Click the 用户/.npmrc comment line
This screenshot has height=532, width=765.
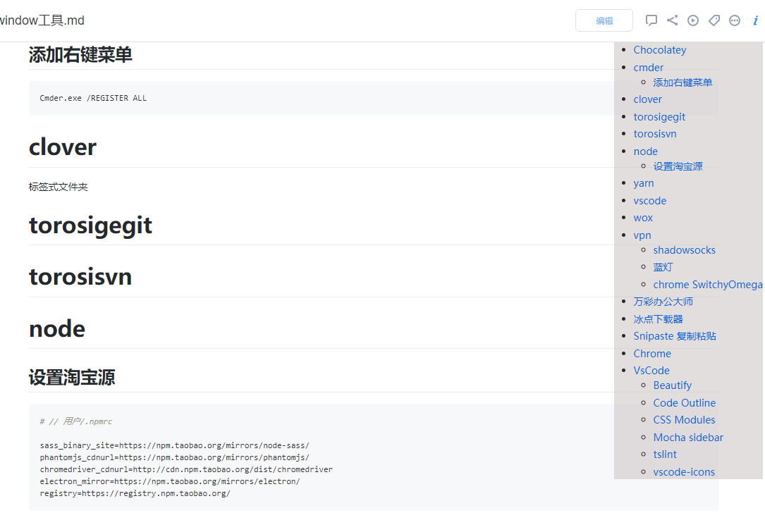pyautogui.click(x=76, y=421)
